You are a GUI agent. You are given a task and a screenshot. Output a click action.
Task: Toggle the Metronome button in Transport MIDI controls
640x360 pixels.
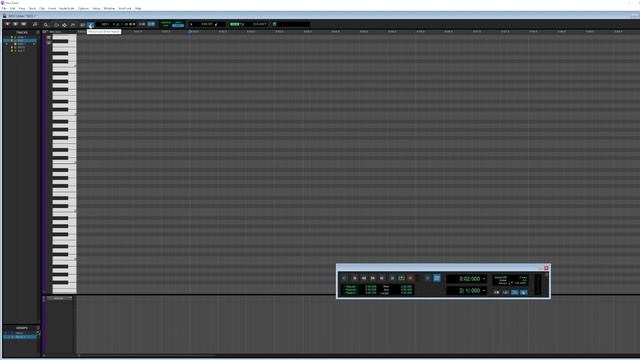[x=506, y=292]
